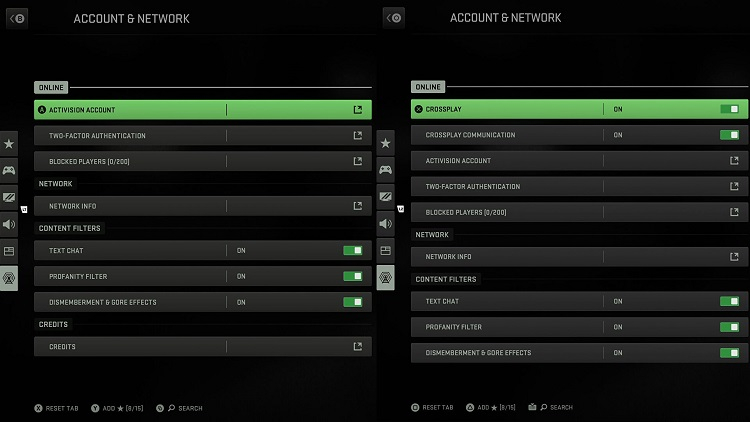750x422 pixels.
Task: Select Two-Factor Authentication row in left panel
Action: pyautogui.click(x=130, y=136)
